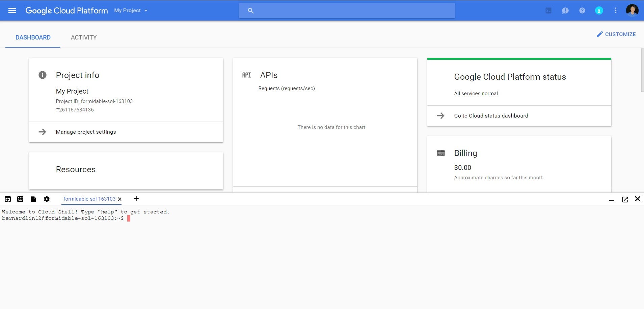Add a new Cloud Shell session
644x309 pixels.
point(136,199)
